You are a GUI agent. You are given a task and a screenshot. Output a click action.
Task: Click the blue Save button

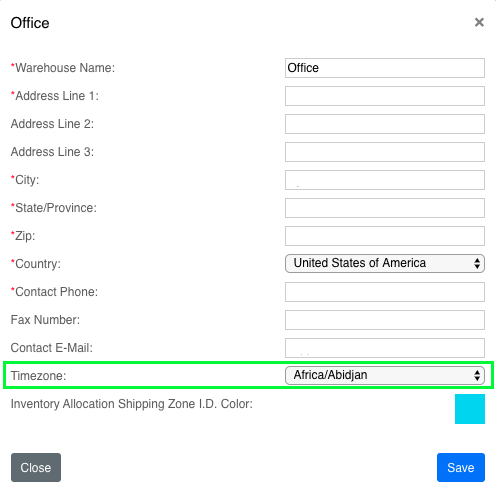click(461, 467)
